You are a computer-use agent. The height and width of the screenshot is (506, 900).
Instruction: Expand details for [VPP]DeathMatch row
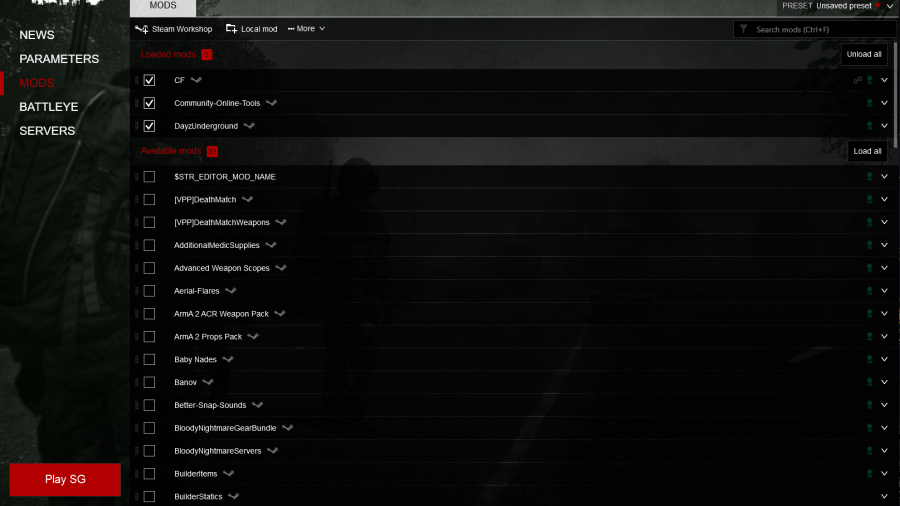click(885, 200)
